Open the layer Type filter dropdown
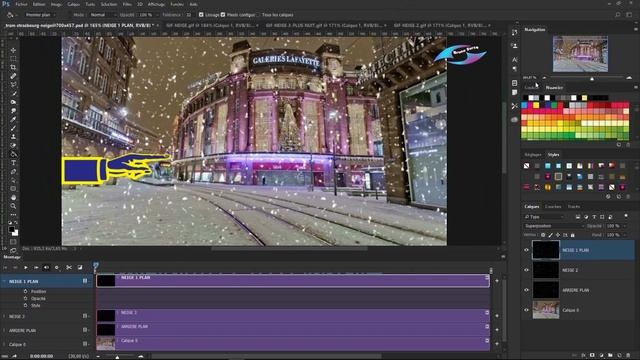Screen dimensions: 640x360 coord(544,217)
